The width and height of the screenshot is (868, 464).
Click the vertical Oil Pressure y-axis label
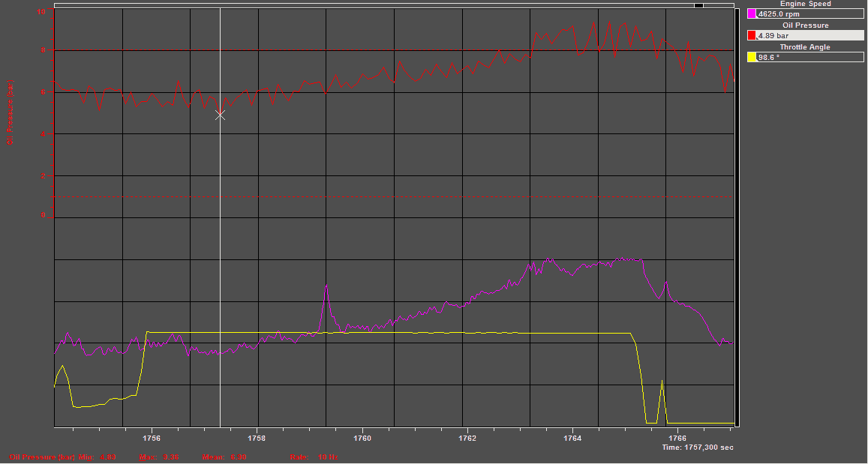tap(10, 112)
